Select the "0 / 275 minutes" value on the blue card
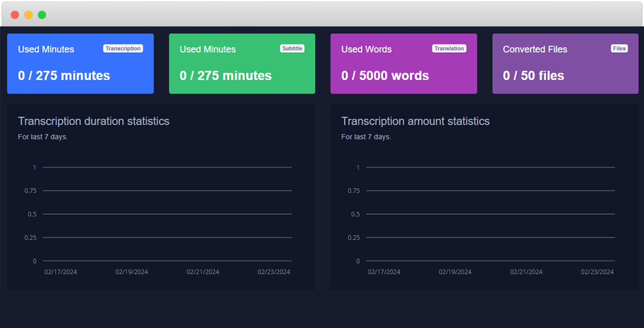 [64, 76]
